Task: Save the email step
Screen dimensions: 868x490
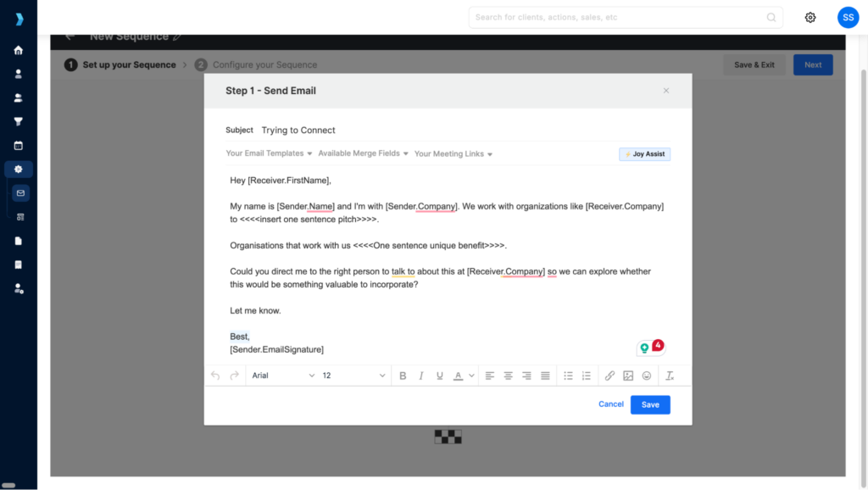Action: tap(650, 404)
